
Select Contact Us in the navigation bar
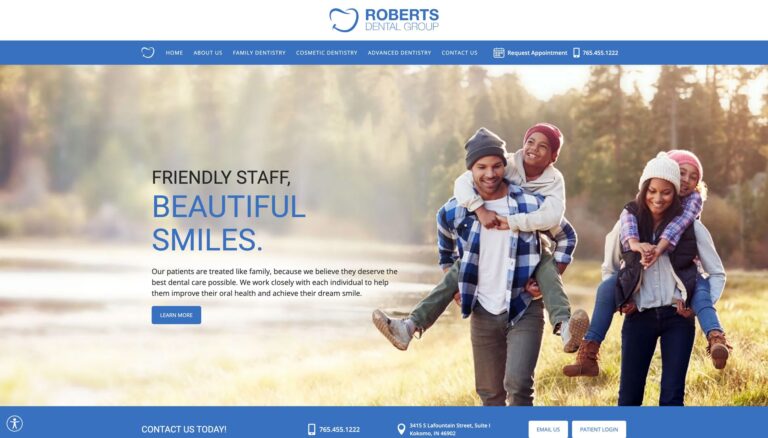click(x=459, y=53)
